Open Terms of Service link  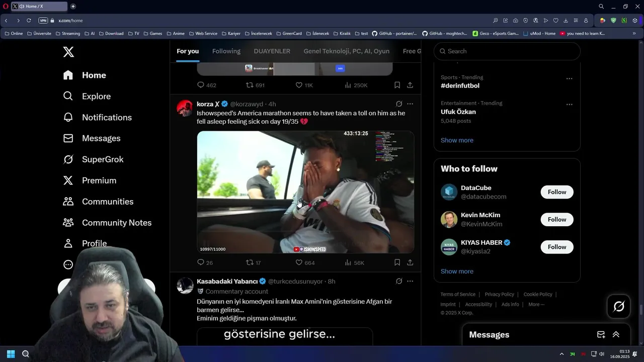pyautogui.click(x=458, y=295)
